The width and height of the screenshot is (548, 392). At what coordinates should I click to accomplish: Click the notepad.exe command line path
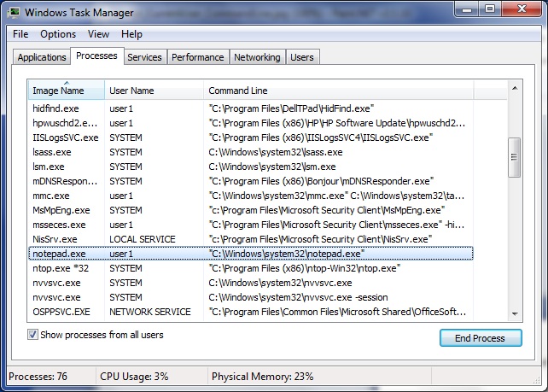tap(286, 254)
